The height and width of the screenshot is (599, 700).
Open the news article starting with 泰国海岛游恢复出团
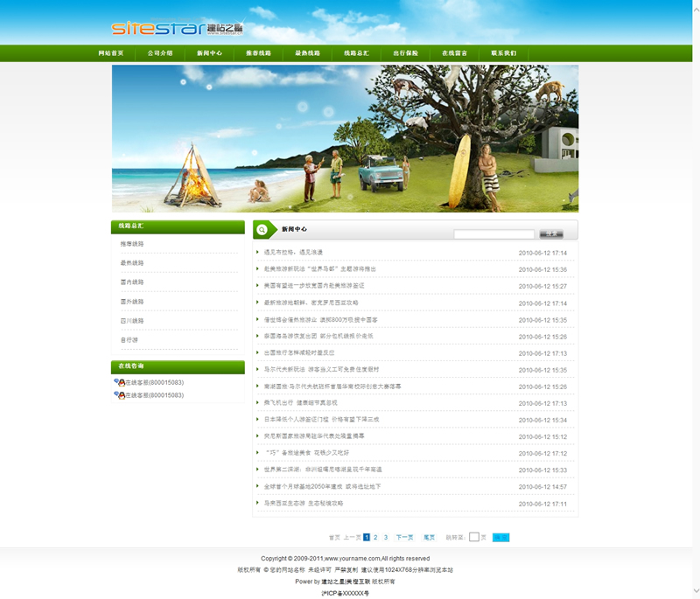318,336
